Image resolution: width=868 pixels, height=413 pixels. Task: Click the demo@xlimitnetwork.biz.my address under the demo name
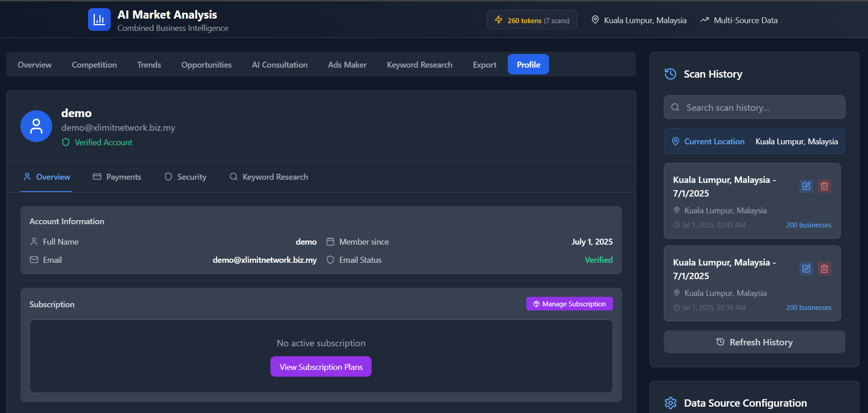(118, 128)
